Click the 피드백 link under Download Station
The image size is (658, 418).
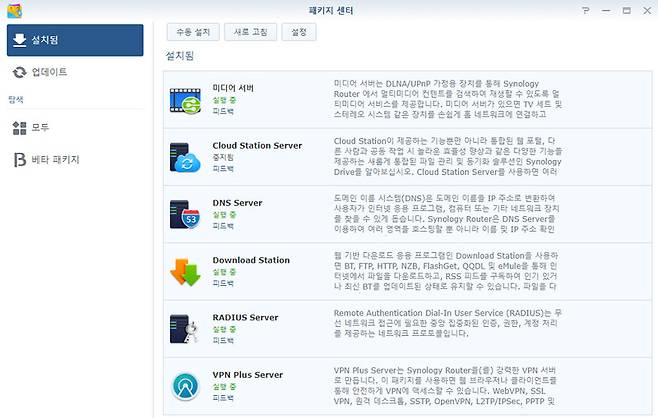[223, 283]
